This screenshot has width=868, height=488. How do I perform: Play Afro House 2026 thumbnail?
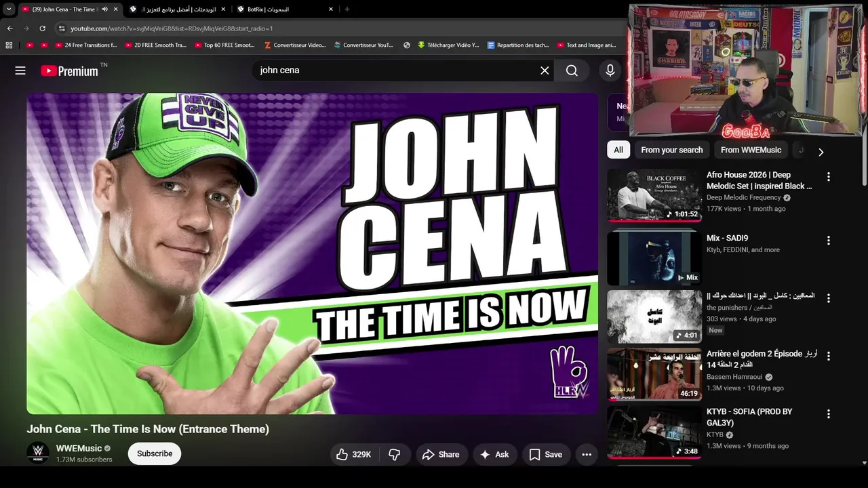[654, 195]
